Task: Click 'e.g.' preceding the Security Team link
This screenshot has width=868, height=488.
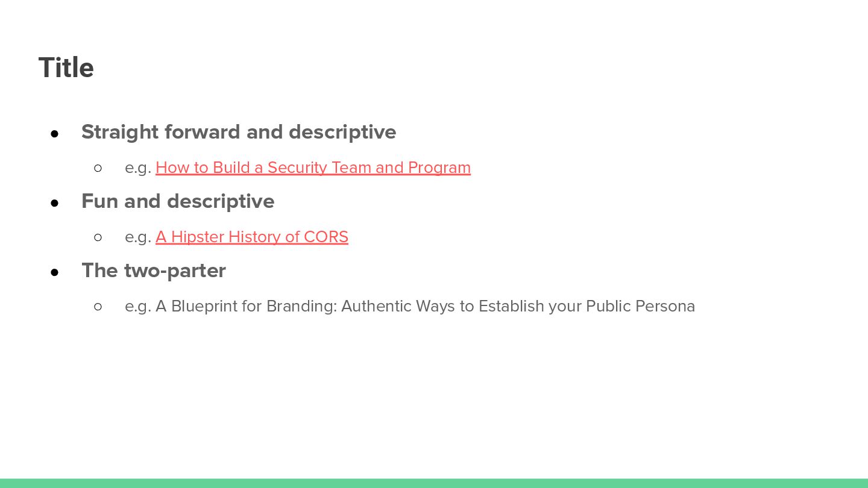Action: tap(138, 168)
